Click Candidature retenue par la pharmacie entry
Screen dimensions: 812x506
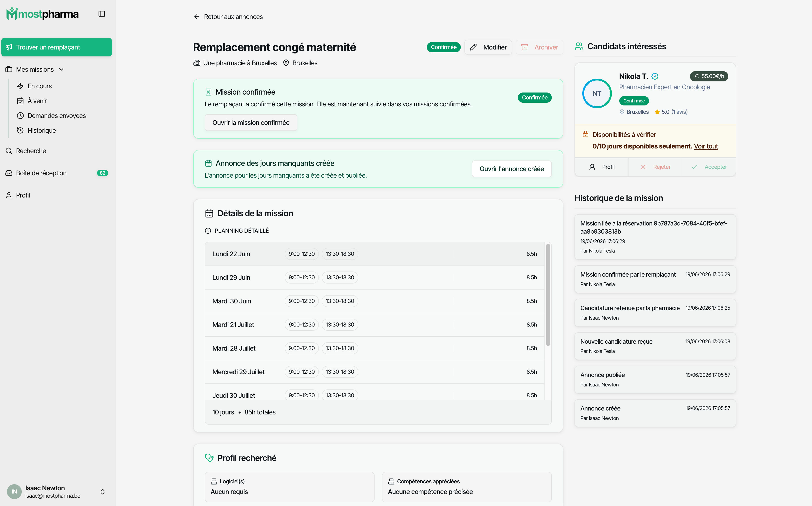point(655,313)
